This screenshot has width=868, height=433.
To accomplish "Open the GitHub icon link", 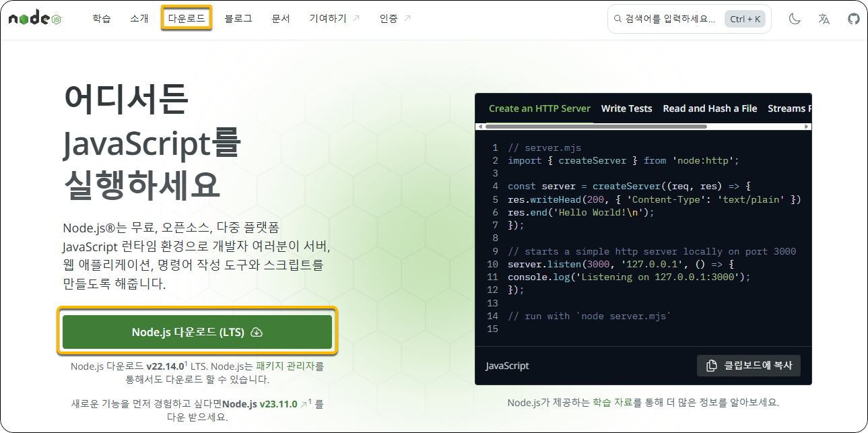I will pos(854,19).
